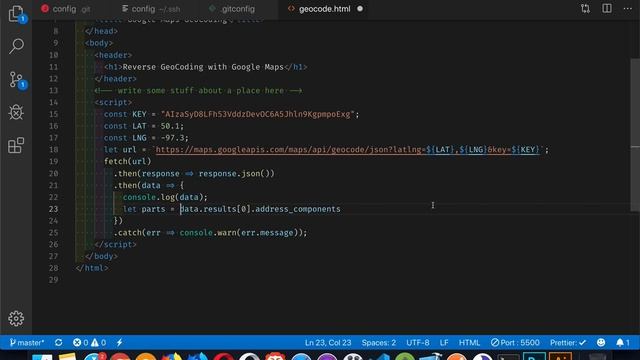Click the value -97.3 on the LNG line
Image resolution: width=640 pixels, height=360 pixels.
click(x=172, y=138)
